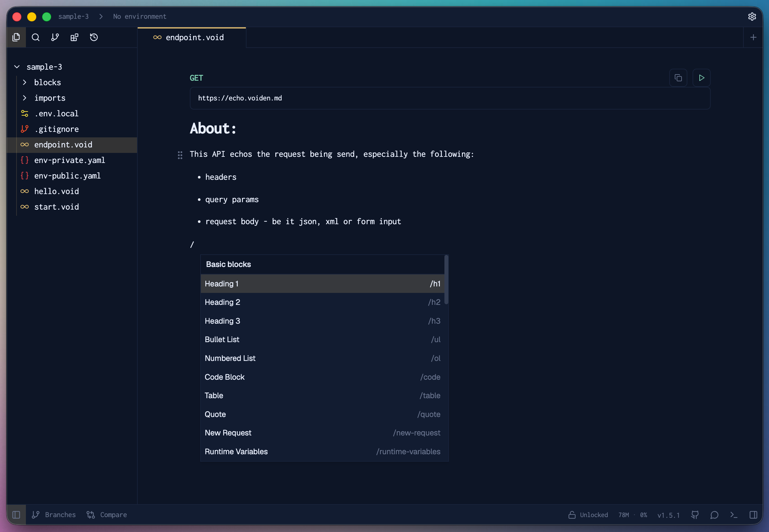This screenshot has width=769, height=532.
Task: Click the Basic blocks section header
Action: pos(228,264)
